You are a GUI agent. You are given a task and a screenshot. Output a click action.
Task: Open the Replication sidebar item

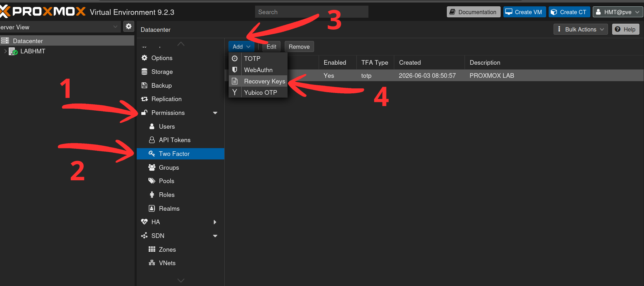181,99
